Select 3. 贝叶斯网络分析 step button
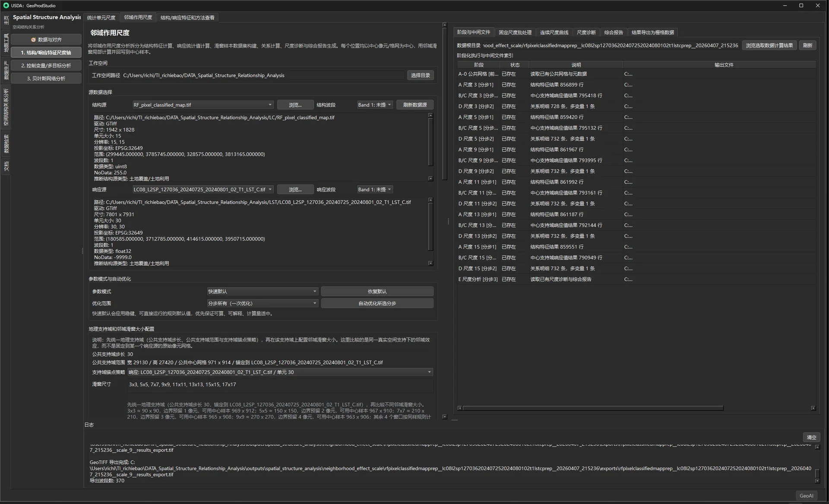The height and width of the screenshot is (504, 829). [46, 79]
